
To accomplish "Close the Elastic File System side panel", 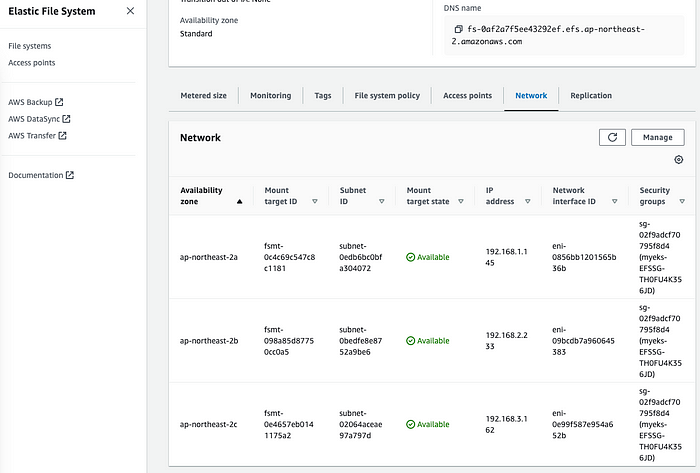I will point(130,11).
